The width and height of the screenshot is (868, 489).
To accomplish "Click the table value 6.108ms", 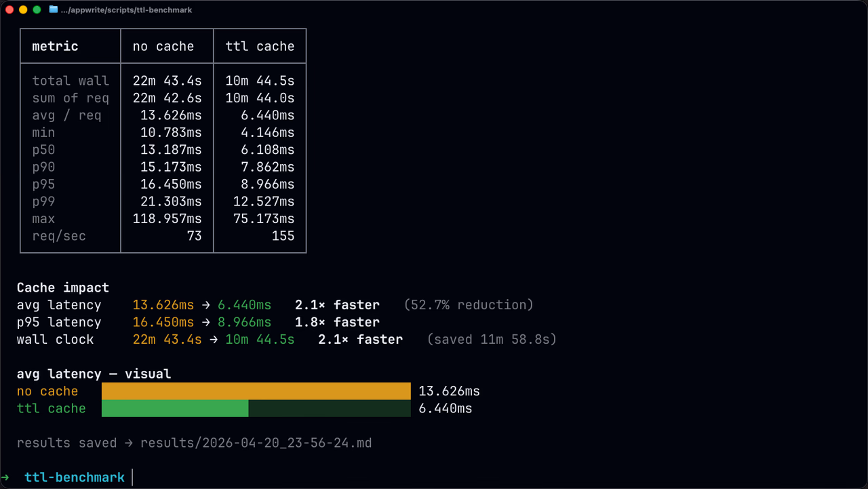I will [x=268, y=150].
